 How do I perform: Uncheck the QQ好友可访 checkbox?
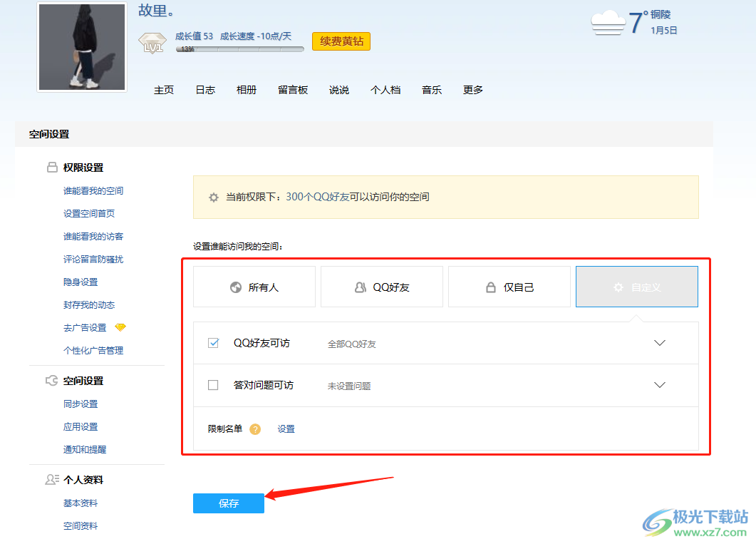point(213,343)
